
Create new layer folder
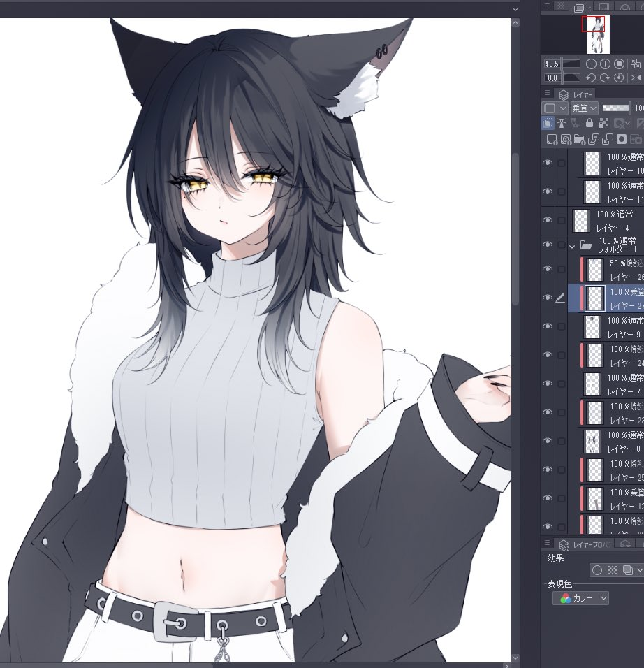point(579,139)
